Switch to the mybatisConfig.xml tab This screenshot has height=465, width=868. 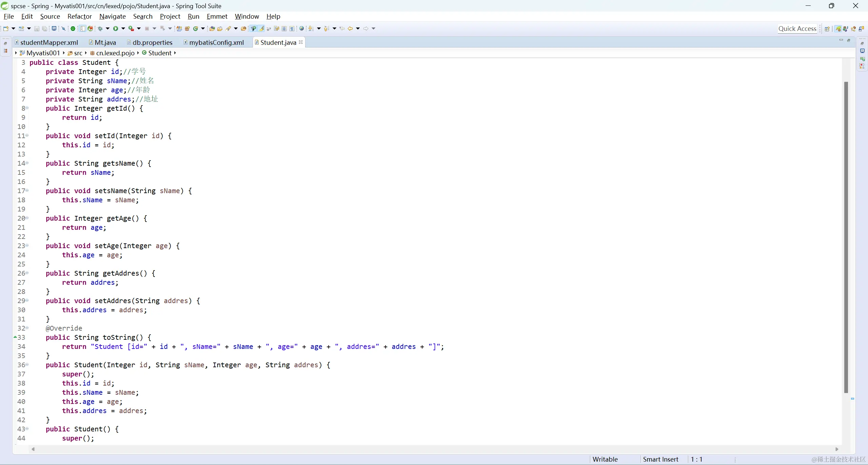[x=216, y=42]
